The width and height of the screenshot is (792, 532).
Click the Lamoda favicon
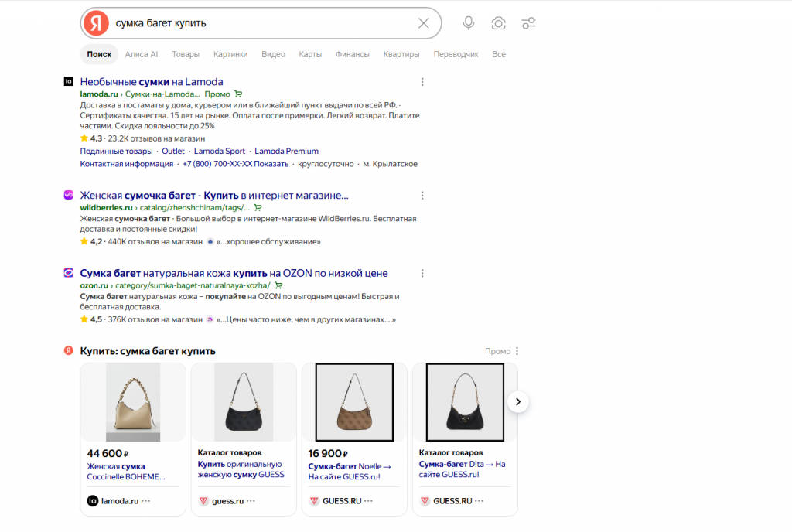pyautogui.click(x=69, y=81)
